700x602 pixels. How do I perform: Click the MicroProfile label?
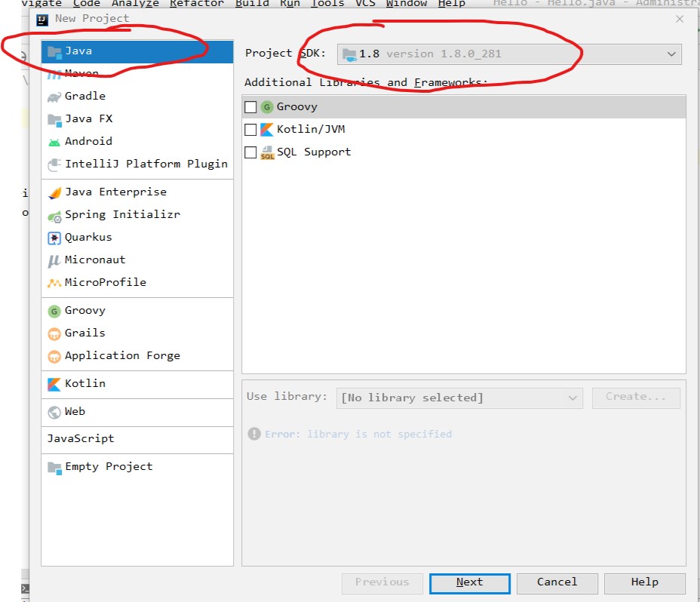coord(106,283)
